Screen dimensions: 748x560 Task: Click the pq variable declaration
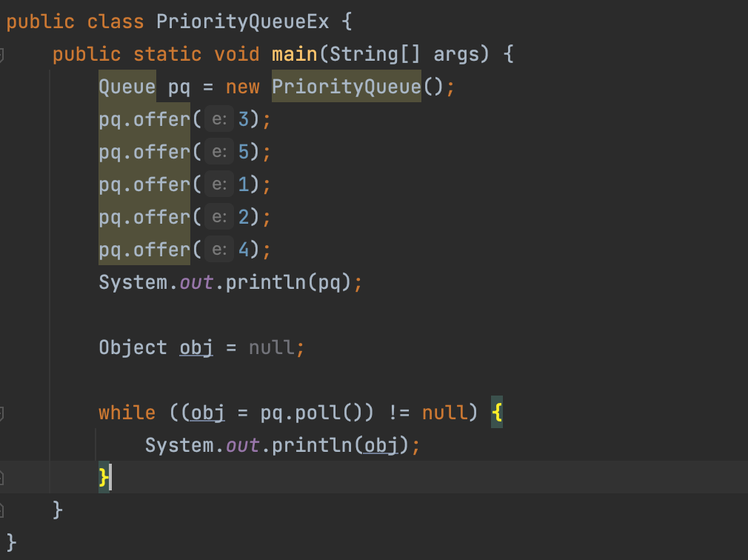click(179, 87)
